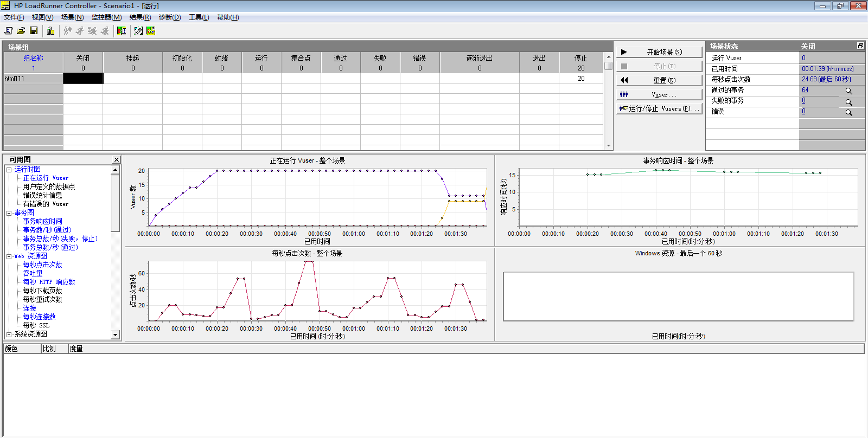Screen dimensions: 868x438
Task: Open the passed transactions count 64 link
Action: (805, 90)
